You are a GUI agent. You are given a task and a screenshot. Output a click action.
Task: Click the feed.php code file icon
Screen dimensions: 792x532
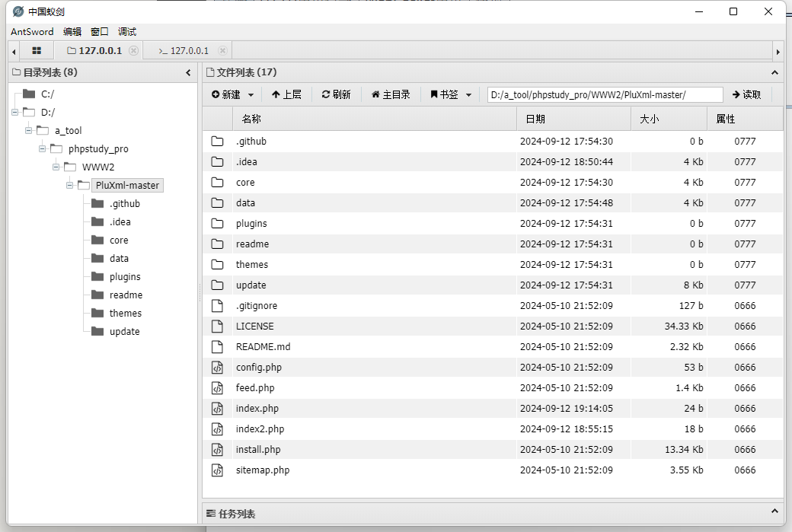coord(217,387)
